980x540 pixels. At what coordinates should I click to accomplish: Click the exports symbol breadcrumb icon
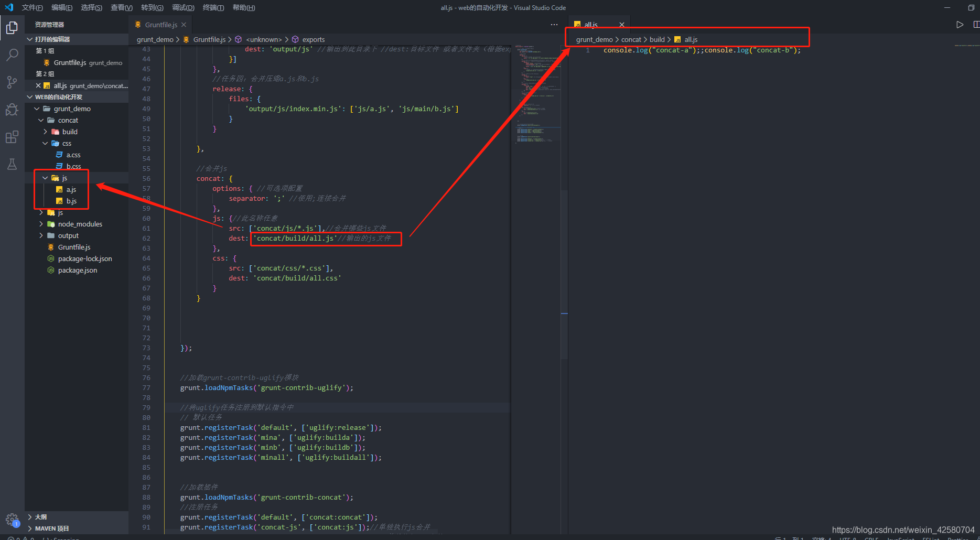(x=295, y=39)
